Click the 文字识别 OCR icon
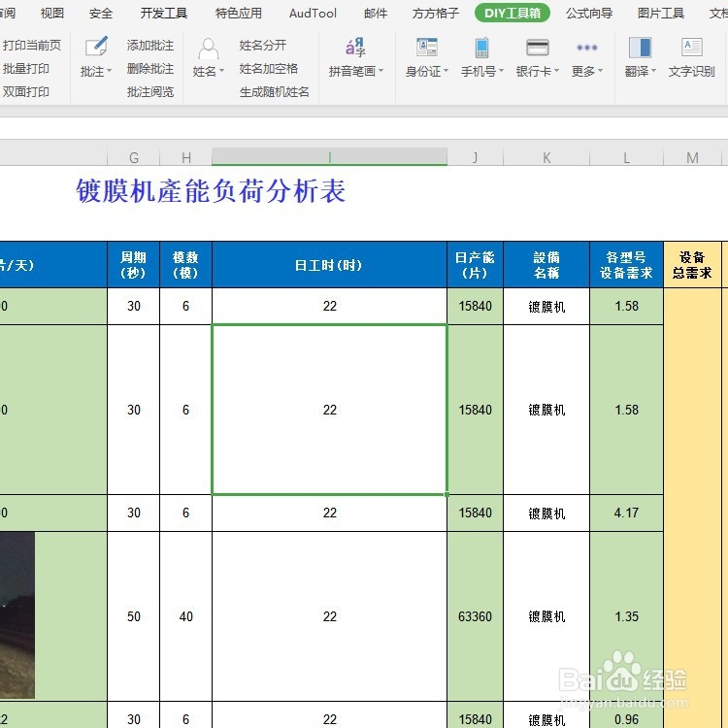 [x=692, y=47]
